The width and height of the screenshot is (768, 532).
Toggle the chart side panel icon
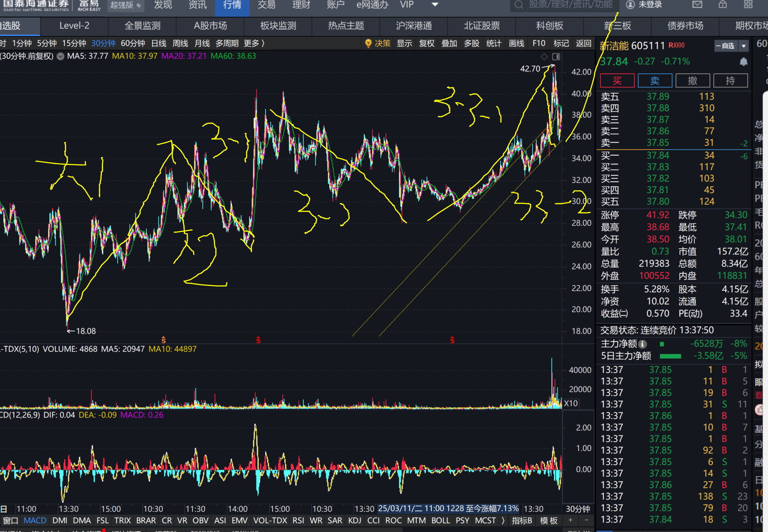[x=556, y=56]
